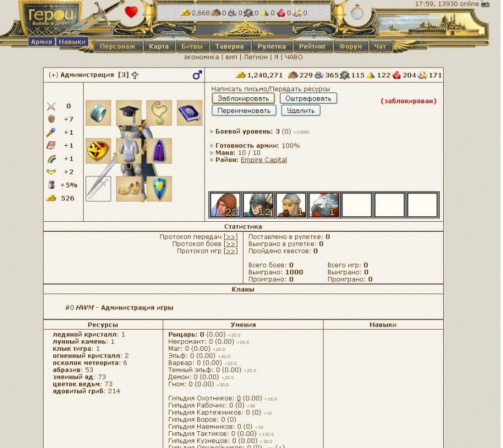Click the crossed swords attack stat icon

[x=51, y=106]
